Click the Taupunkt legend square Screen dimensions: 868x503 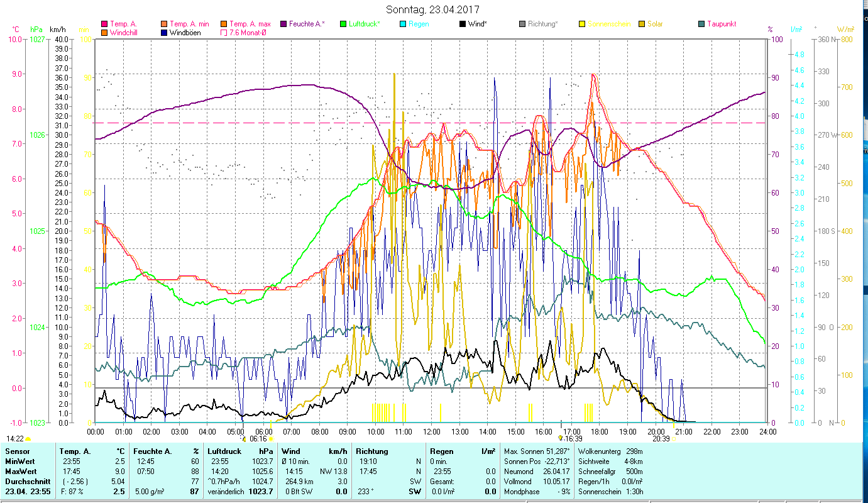tap(701, 25)
